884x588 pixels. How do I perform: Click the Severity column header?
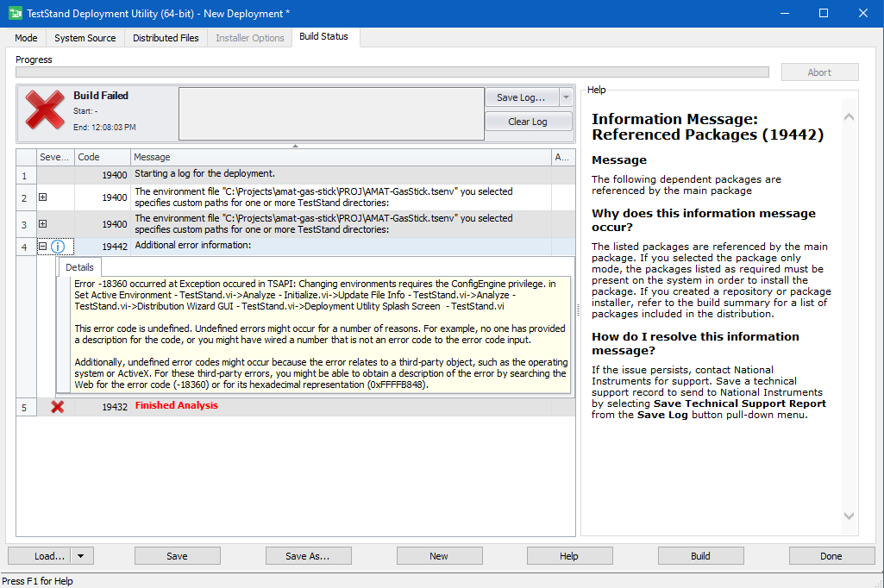click(55, 157)
